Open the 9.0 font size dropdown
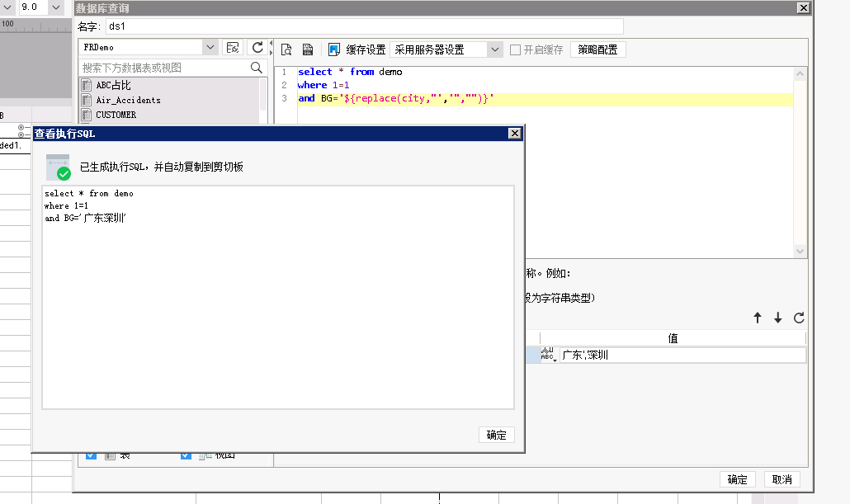The image size is (850, 504). pos(56,7)
